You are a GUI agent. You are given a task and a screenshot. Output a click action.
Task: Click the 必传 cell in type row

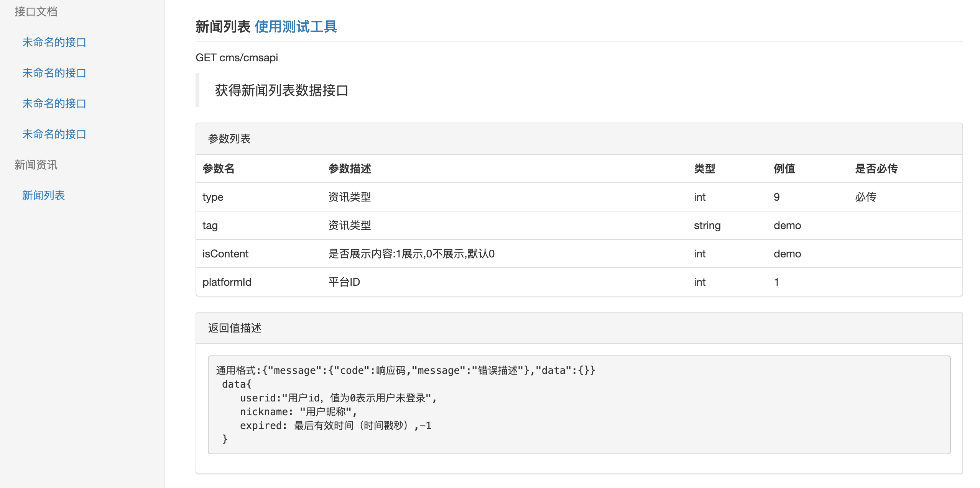pos(865,197)
